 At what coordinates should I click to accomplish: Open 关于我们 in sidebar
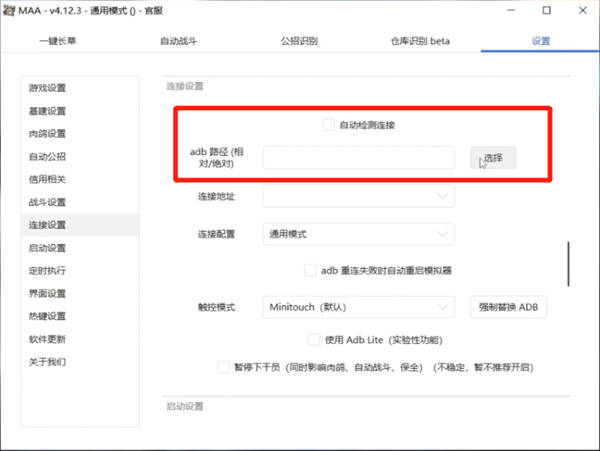[x=48, y=362]
